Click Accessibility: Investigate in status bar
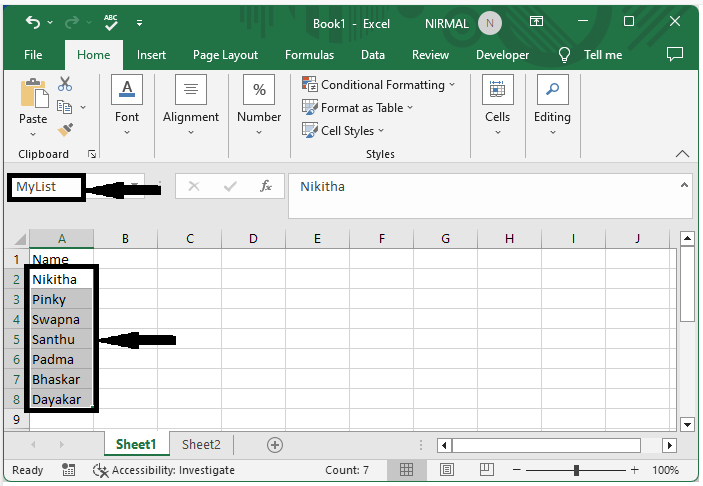Viewport: 703px width, 486px height. 164,470
